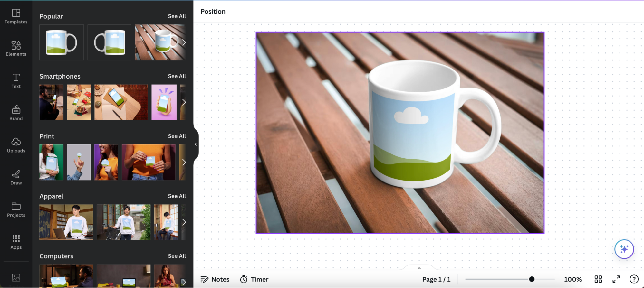Screen dimensions: 644x288
Task: Open the Apps panel
Action: (x=16, y=242)
